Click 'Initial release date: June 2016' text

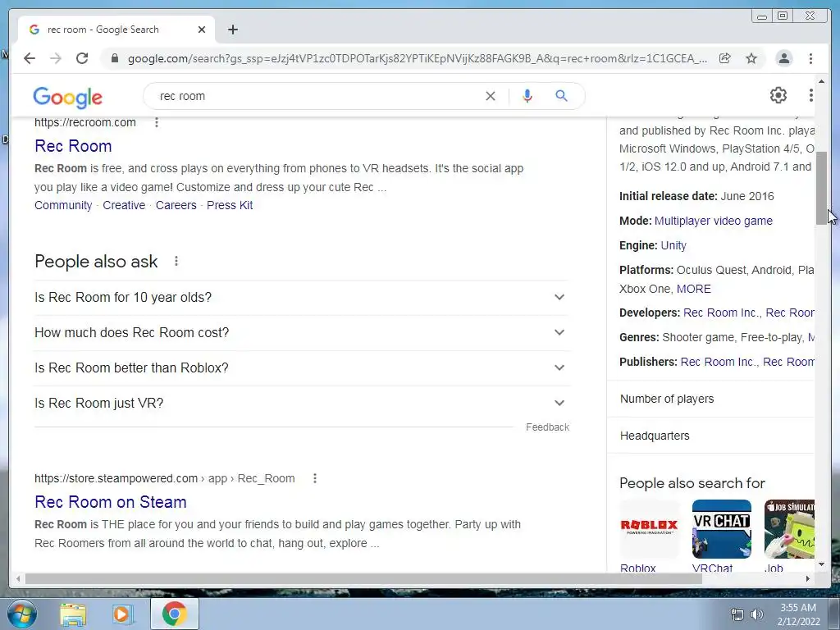point(696,196)
